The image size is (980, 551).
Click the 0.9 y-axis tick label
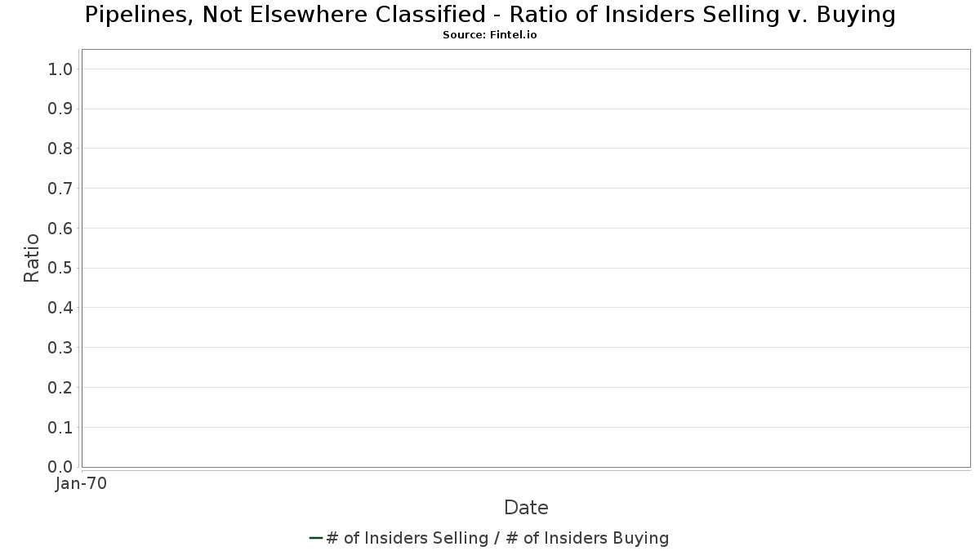tap(61, 109)
